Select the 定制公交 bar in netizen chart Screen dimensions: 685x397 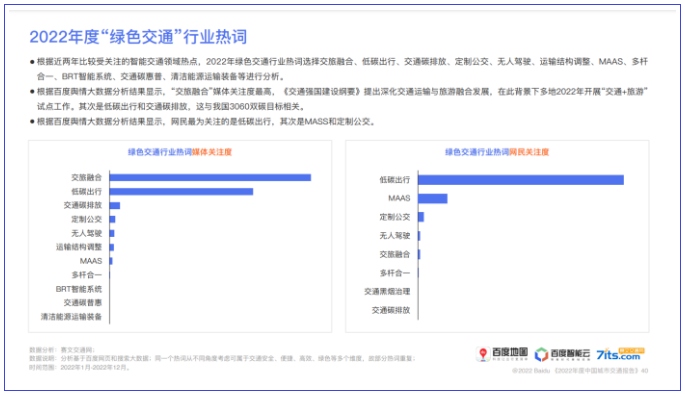(421, 217)
